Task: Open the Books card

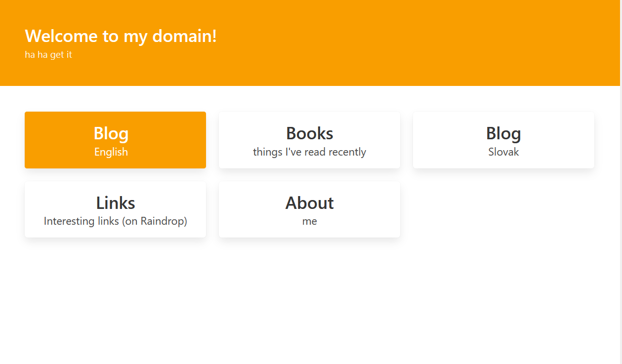Action: 309,140
